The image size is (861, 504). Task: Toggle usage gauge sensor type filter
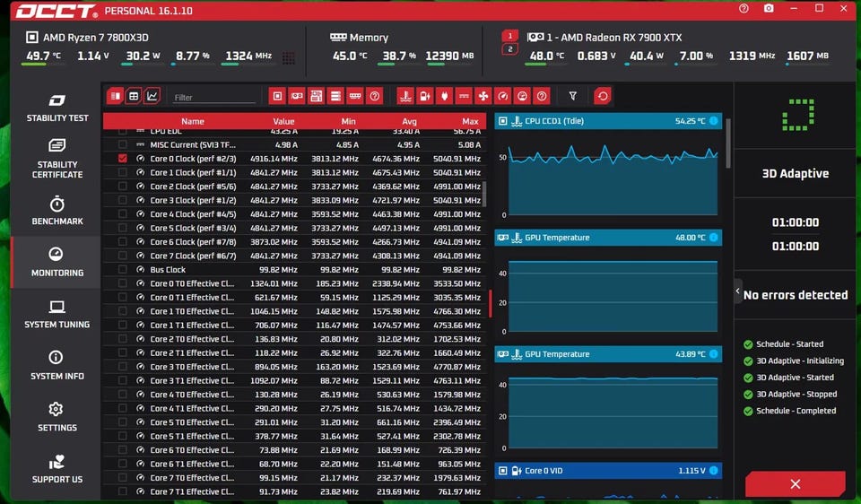[x=522, y=96]
